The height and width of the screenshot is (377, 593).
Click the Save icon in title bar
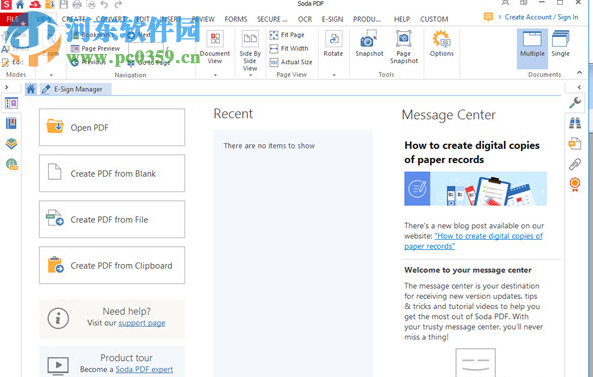tap(63, 4)
